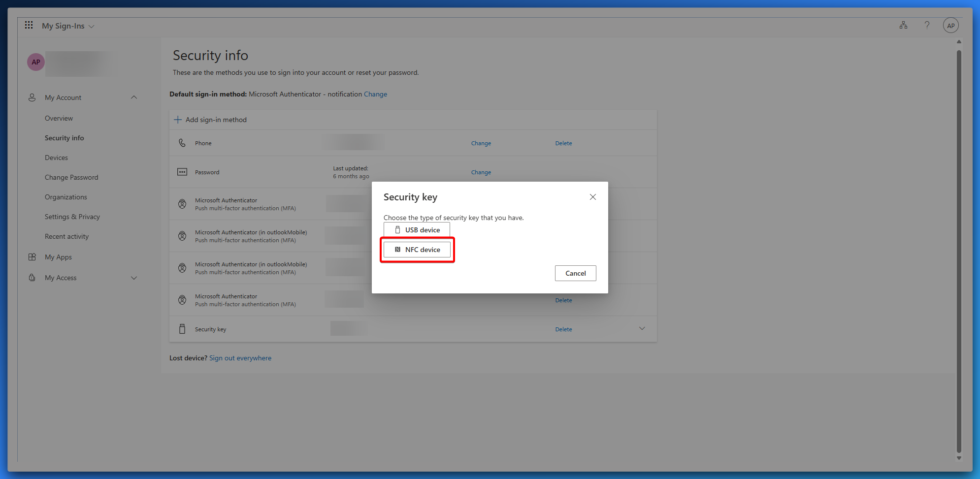Expand the Security key row chevron

click(642, 329)
